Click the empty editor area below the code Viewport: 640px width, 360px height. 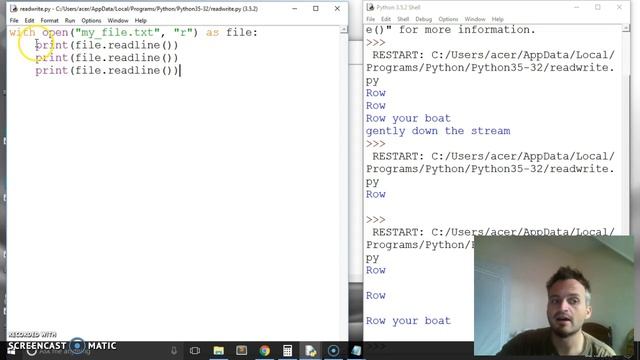point(173,204)
